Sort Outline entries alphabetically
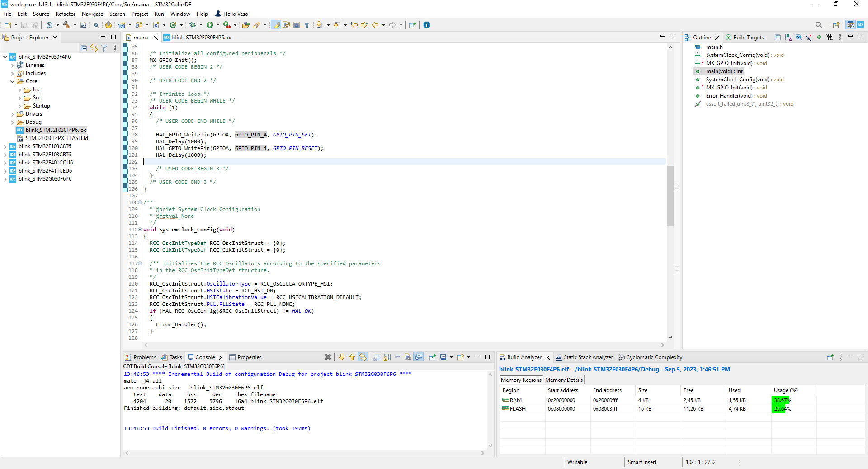 (x=788, y=38)
